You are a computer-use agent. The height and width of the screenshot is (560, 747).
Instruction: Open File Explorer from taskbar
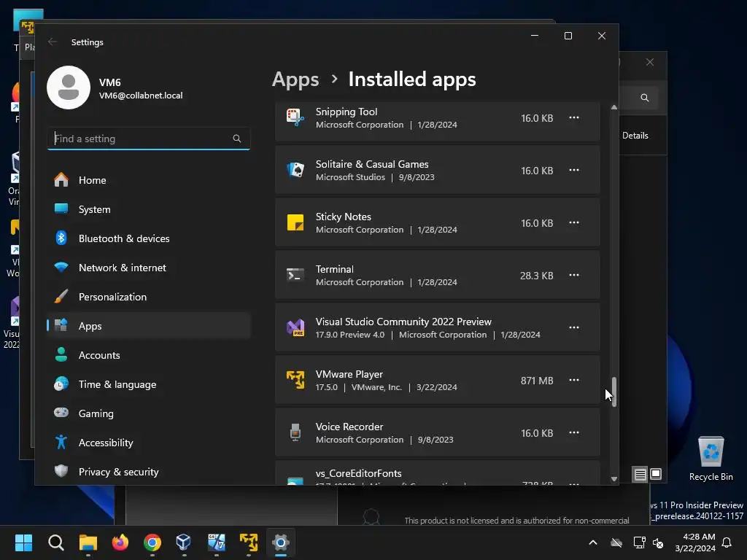pos(88,542)
